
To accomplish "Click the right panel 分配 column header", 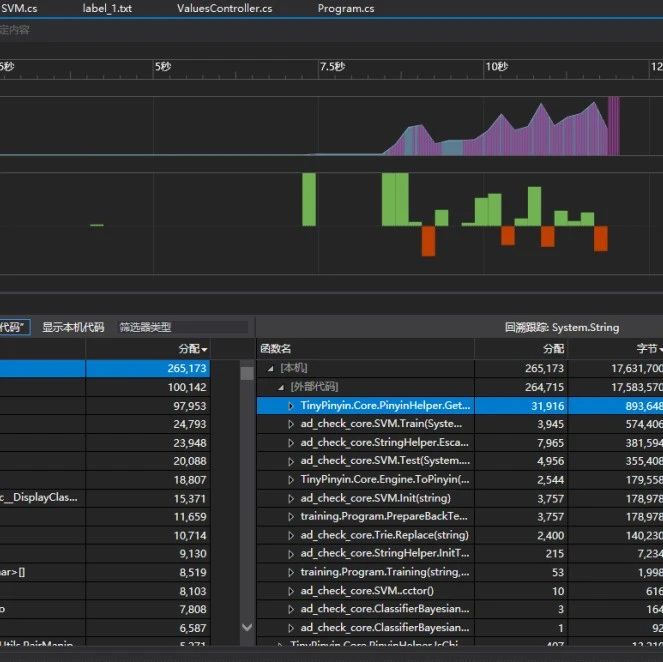I will 553,349.
